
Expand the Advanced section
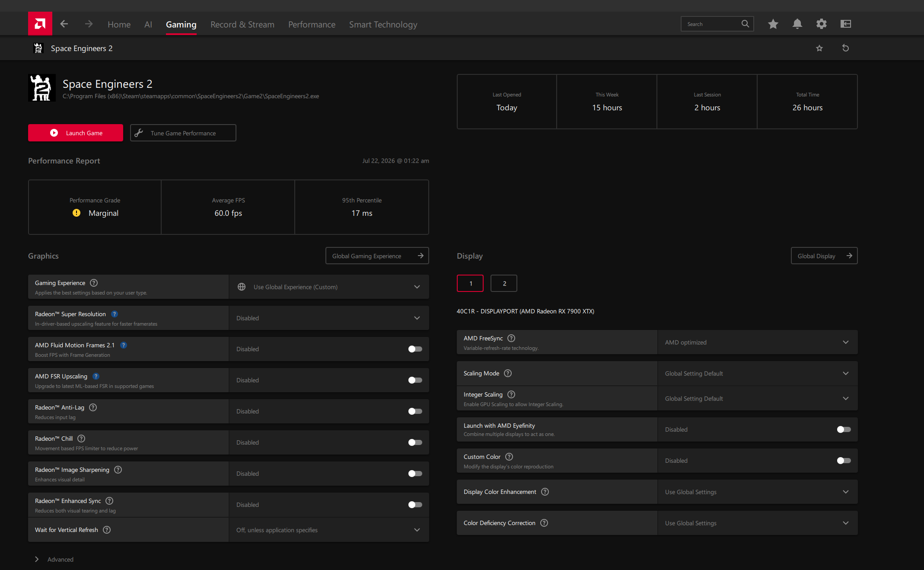54,559
